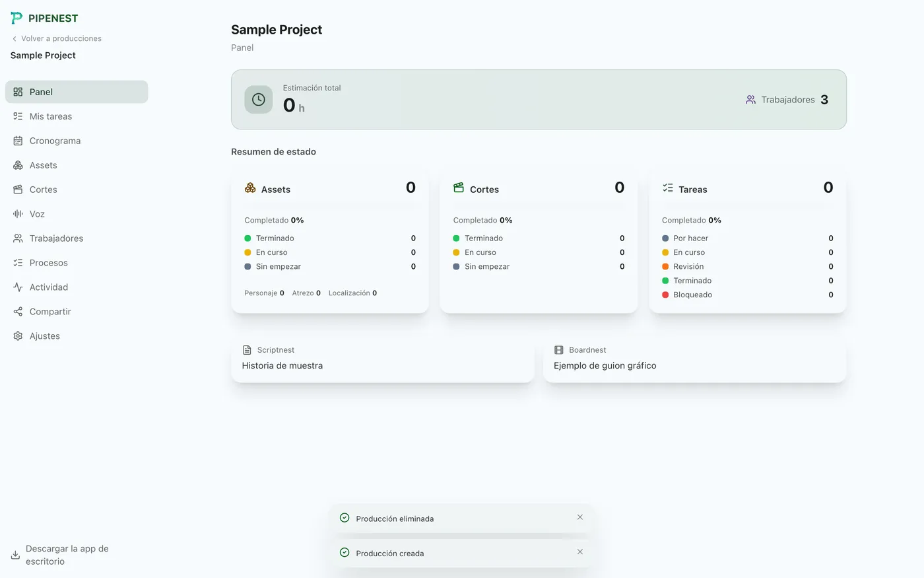Click Resumen de estado heading

coord(273,152)
